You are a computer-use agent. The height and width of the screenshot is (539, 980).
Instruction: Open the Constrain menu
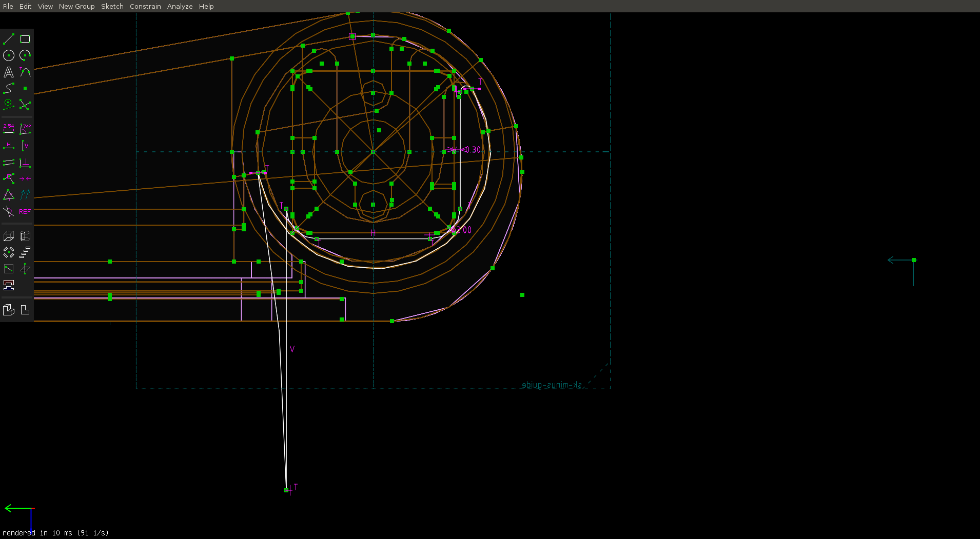145,6
